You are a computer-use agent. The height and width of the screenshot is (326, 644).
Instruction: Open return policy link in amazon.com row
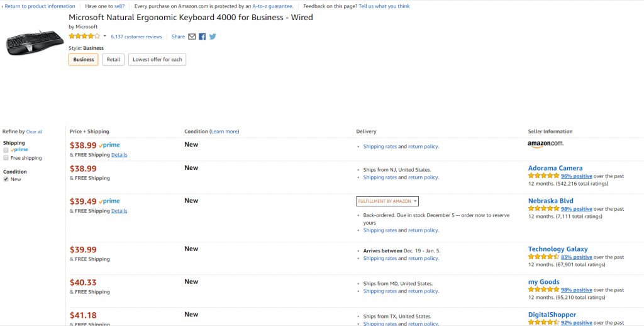[423, 147]
